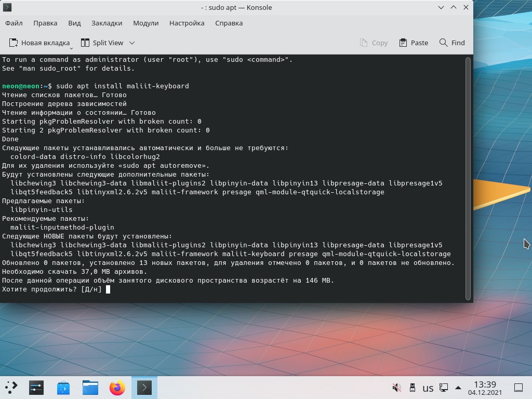This screenshot has width=532, height=399.
Task: Open the Модули menu
Action: (145, 23)
